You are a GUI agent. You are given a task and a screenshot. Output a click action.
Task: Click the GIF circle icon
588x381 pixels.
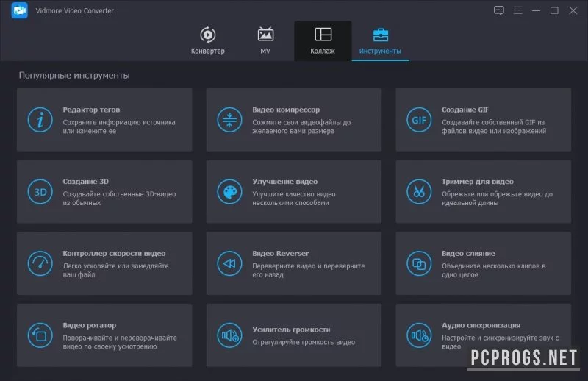click(x=419, y=120)
